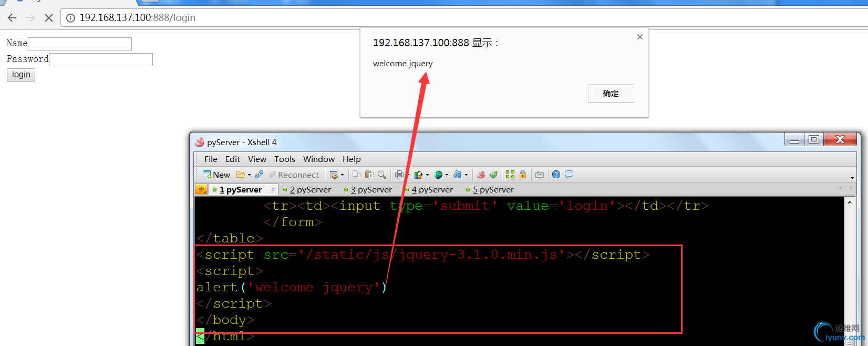The width and height of the screenshot is (868, 346).
Task: Click the globe encoding icon
Action: (x=438, y=175)
